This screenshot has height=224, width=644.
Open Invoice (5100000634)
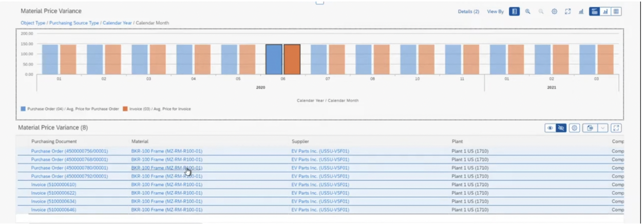(x=53, y=201)
